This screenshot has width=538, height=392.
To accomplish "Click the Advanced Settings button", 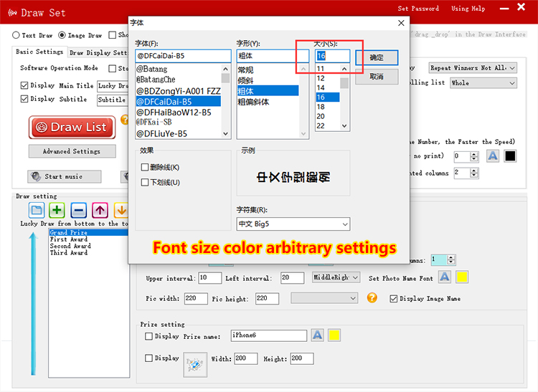I will [x=71, y=151].
